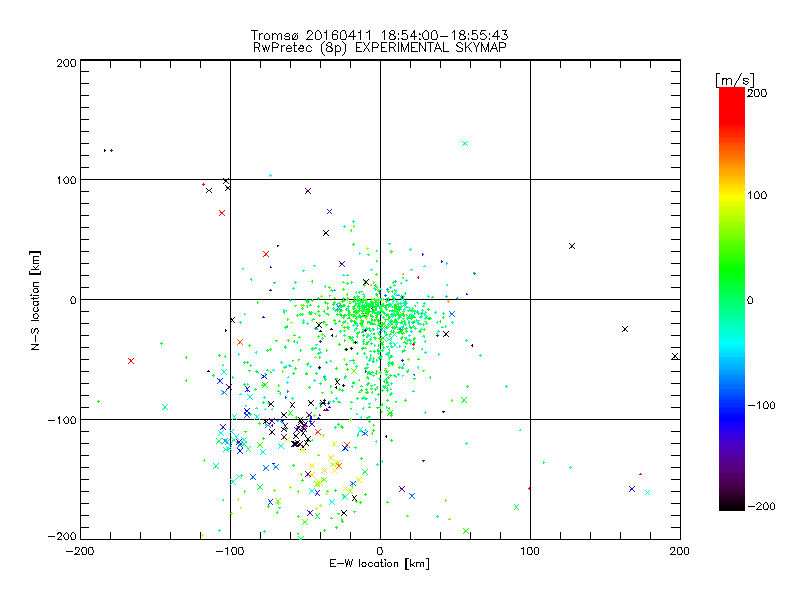Image resolution: width=800 pixels, height=600 pixels.
Task: Click the y-axis tick label '-100'
Action: pyautogui.click(x=62, y=420)
